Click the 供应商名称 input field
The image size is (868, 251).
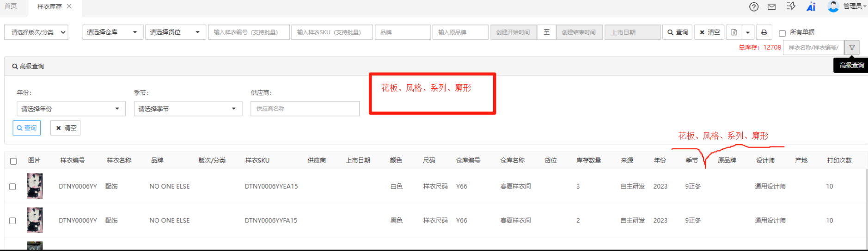coord(305,109)
